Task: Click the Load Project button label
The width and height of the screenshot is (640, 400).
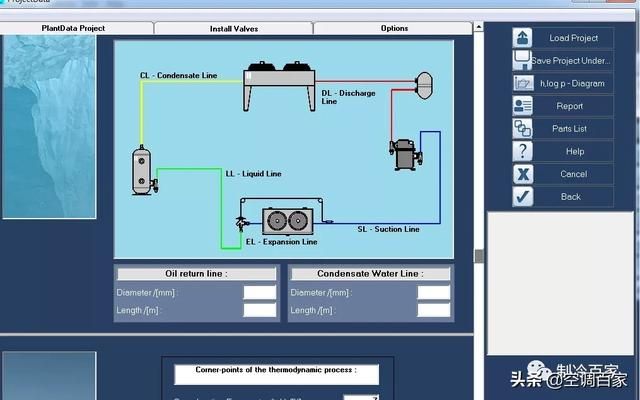Action: (573, 38)
